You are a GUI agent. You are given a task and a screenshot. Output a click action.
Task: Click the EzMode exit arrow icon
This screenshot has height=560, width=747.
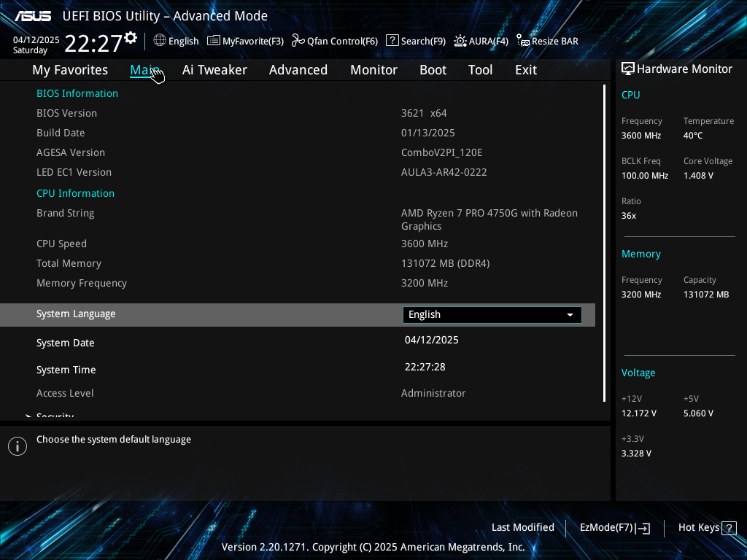pos(643,528)
